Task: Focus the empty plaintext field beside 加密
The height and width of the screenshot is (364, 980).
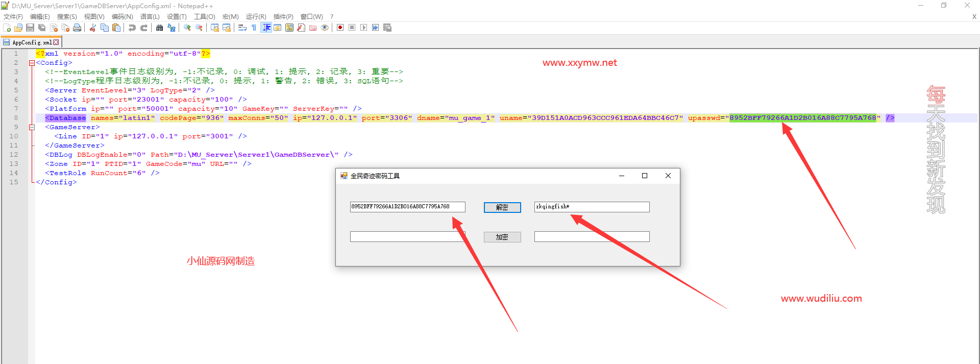Action: click(x=408, y=236)
